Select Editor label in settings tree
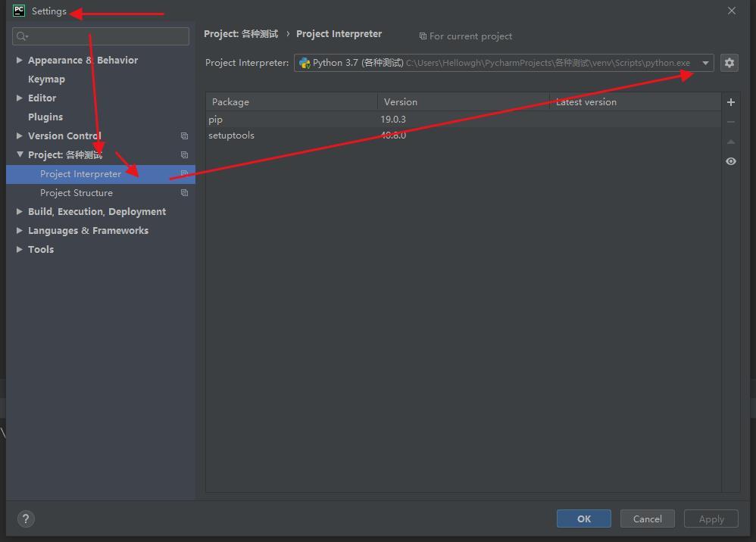The width and height of the screenshot is (756, 542). (42, 98)
